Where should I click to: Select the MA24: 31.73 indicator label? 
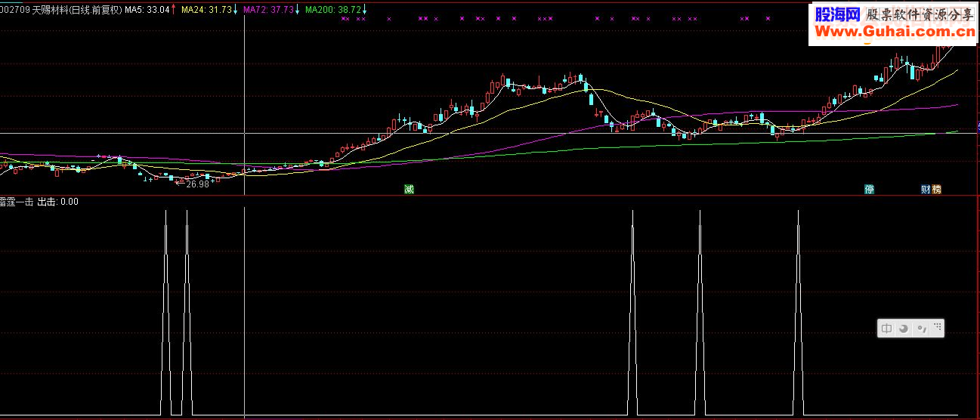pos(206,10)
